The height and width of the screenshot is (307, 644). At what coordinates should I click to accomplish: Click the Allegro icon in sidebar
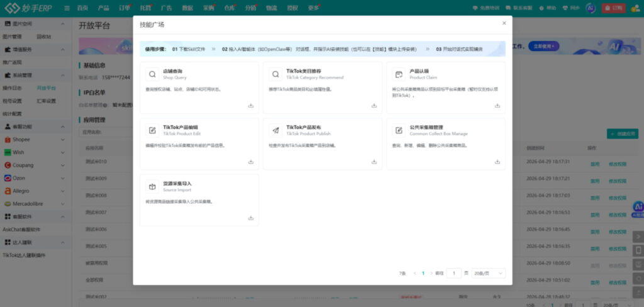[x=8, y=191]
